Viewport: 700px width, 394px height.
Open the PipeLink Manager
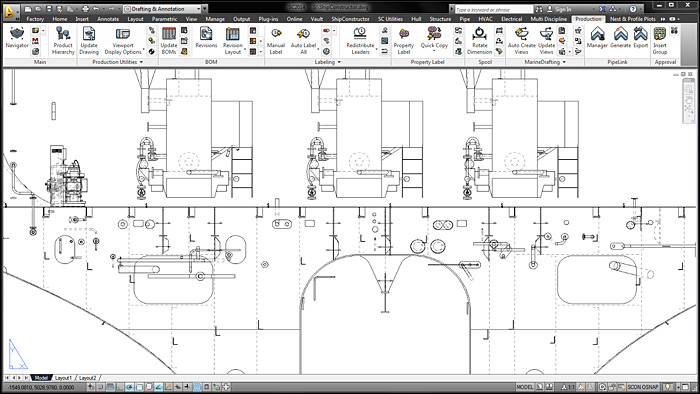[x=597, y=37]
